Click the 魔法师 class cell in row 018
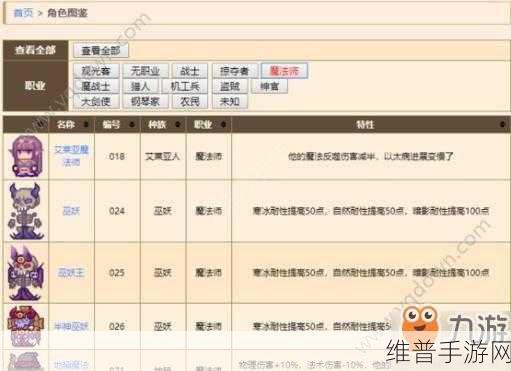511x371 pixels. [x=209, y=156]
